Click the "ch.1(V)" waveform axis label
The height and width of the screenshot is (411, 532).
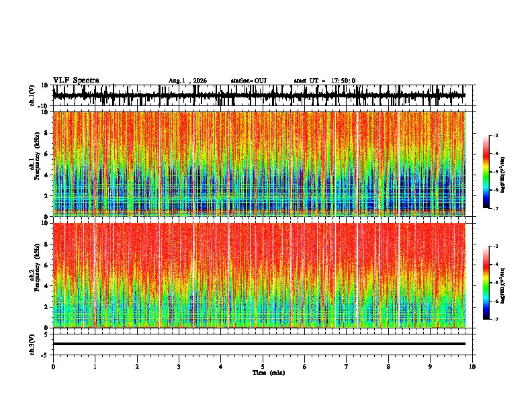click(x=32, y=95)
